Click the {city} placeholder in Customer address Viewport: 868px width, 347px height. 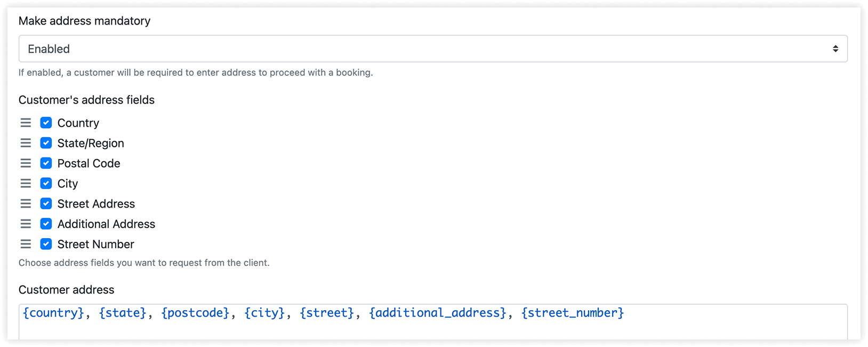(264, 313)
